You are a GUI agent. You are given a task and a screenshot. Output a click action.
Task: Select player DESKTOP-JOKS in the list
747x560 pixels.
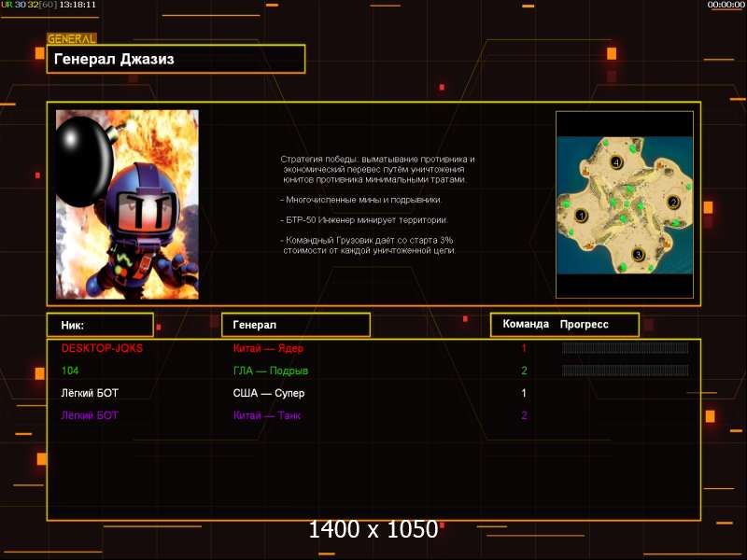click(102, 348)
